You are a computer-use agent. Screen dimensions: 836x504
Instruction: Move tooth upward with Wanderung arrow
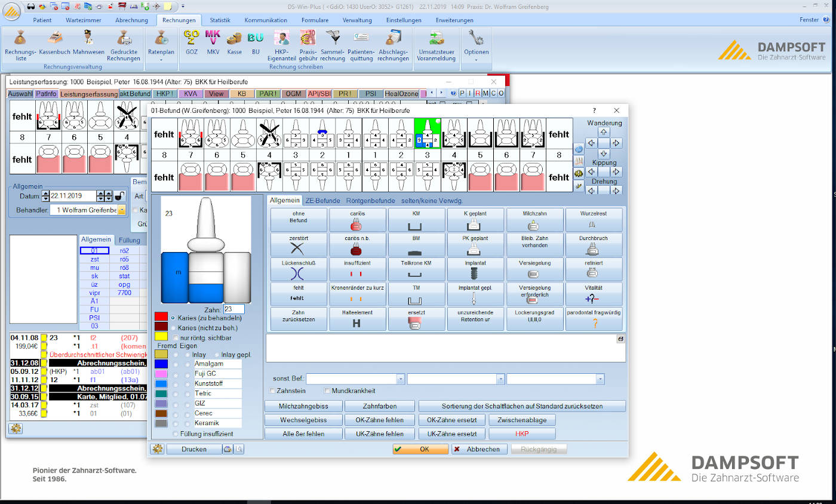click(604, 133)
